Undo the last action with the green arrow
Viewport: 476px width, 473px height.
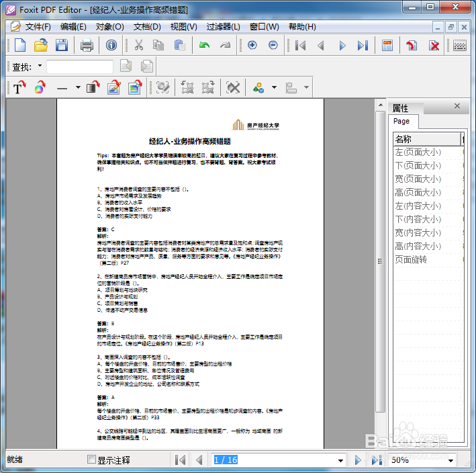[x=204, y=45]
